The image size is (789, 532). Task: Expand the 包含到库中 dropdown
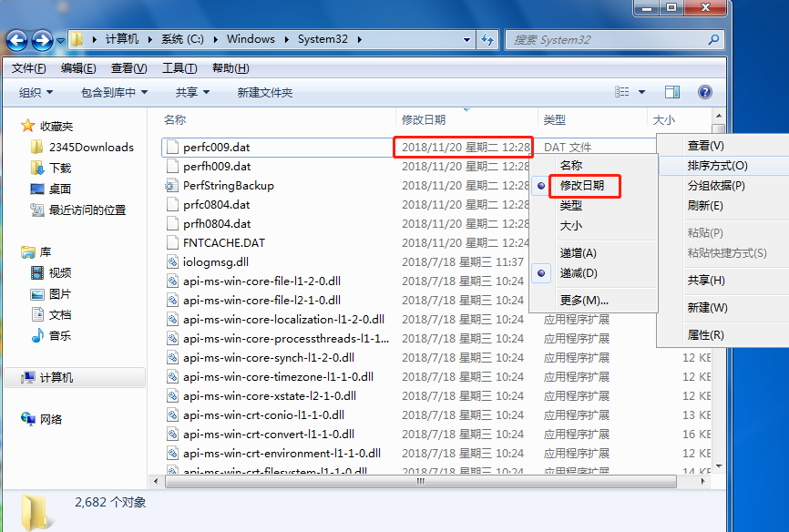click(114, 92)
